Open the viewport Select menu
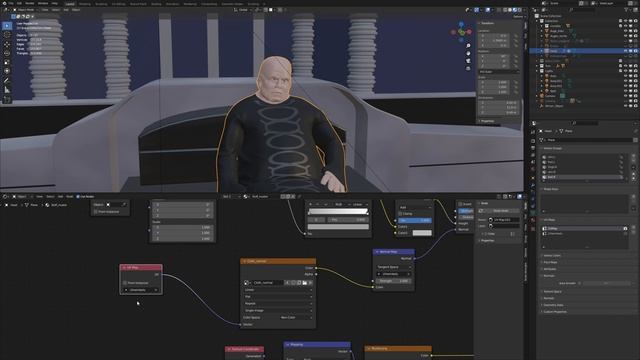Screen dimensions: 640x360 pos(56,10)
